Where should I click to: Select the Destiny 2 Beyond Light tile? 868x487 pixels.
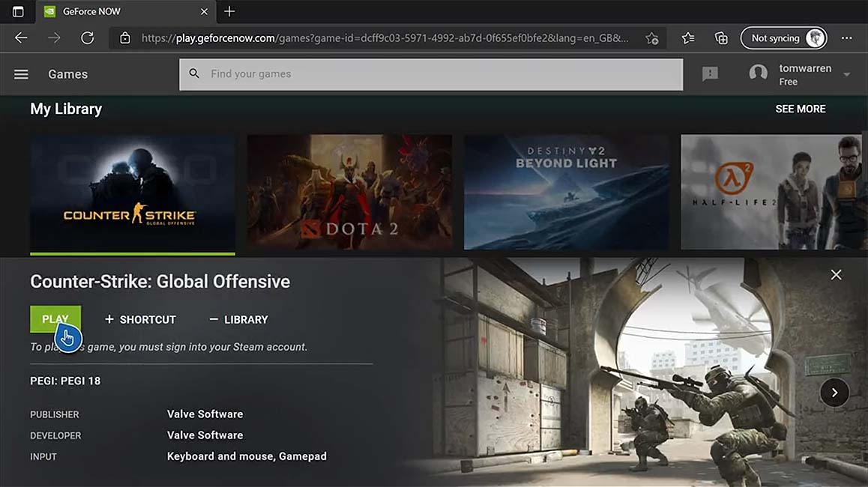(567, 192)
